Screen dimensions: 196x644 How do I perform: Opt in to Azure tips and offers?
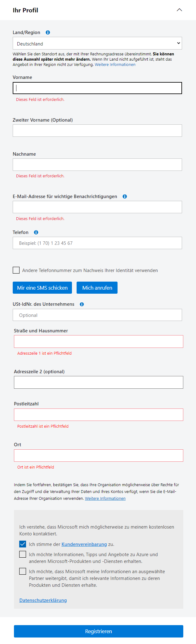pyautogui.click(x=23, y=554)
